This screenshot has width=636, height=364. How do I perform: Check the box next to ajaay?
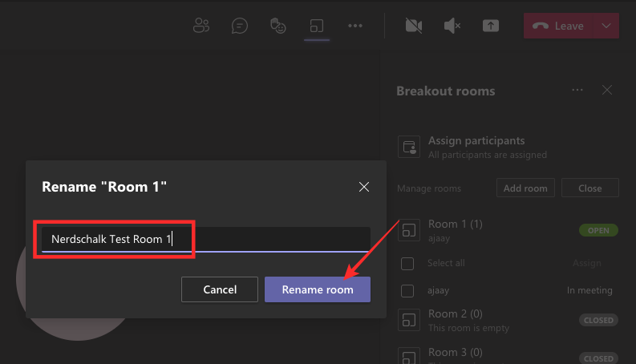click(x=407, y=290)
